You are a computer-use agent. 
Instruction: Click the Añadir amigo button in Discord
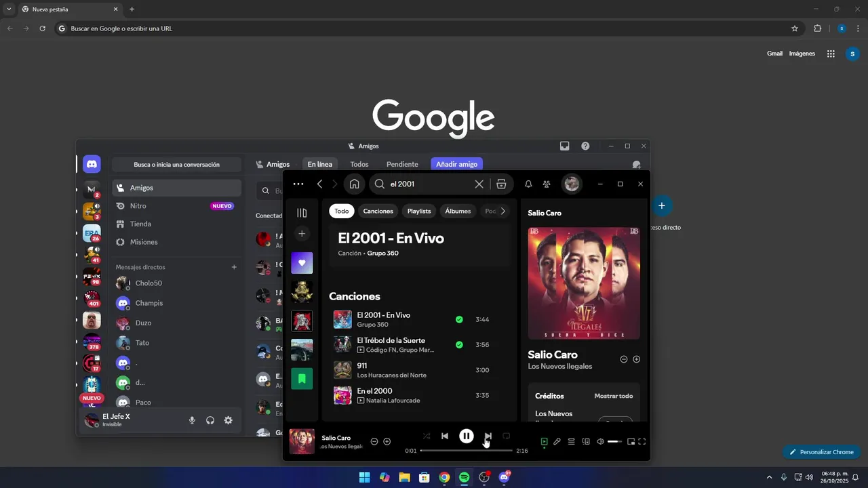pos(457,164)
